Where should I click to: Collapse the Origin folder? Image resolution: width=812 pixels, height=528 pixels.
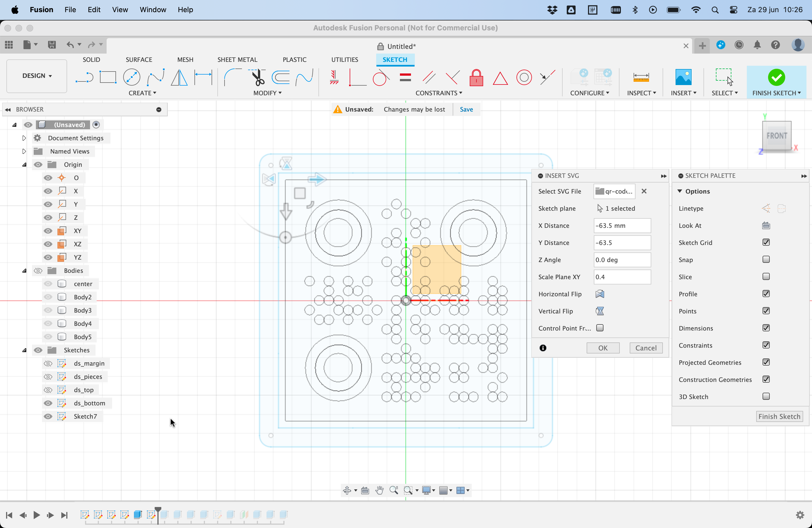[x=24, y=165]
